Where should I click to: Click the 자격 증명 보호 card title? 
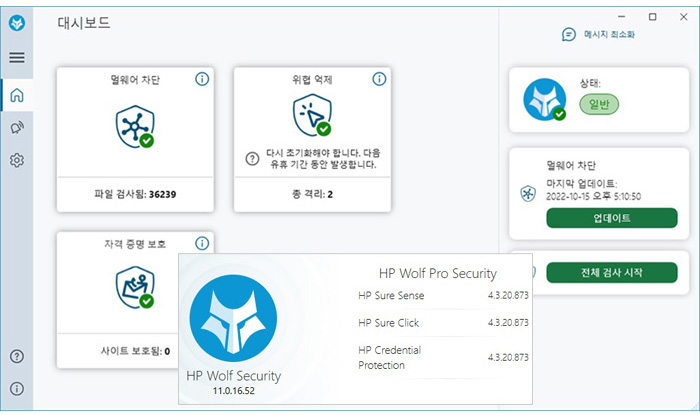click(x=135, y=244)
